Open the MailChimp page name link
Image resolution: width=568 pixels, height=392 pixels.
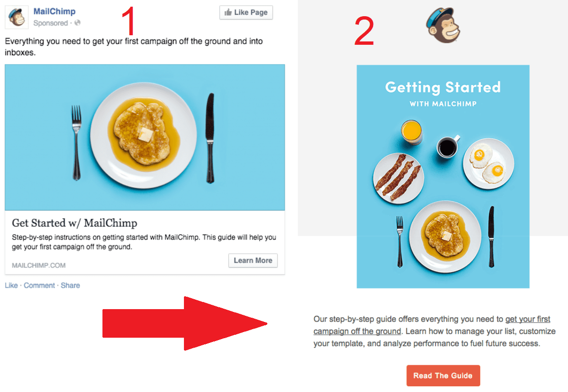[54, 11]
